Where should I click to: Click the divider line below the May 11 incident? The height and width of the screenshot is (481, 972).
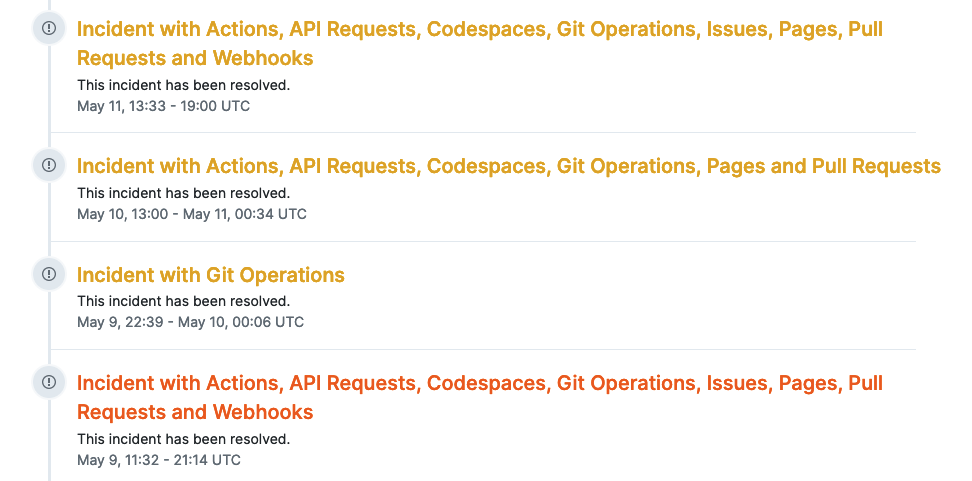[x=482, y=133]
